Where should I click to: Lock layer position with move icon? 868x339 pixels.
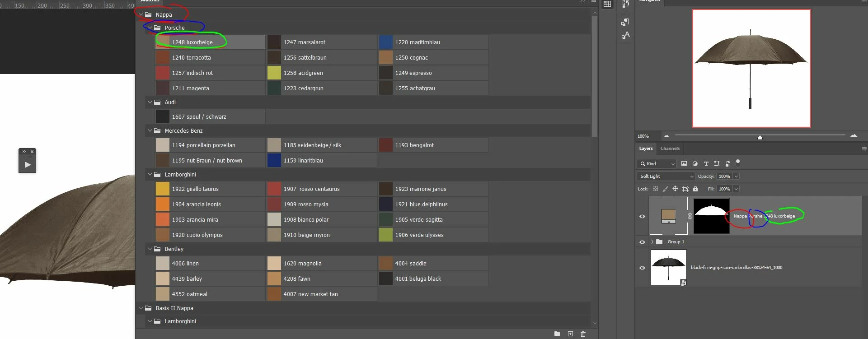tap(675, 189)
